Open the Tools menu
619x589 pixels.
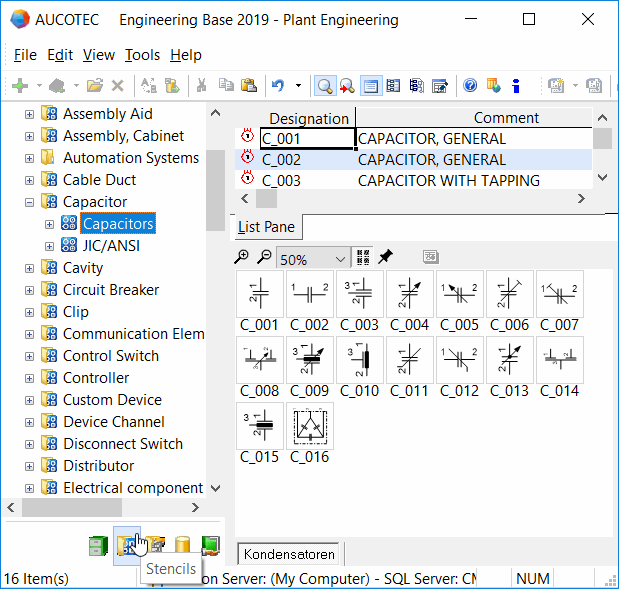pos(142,55)
